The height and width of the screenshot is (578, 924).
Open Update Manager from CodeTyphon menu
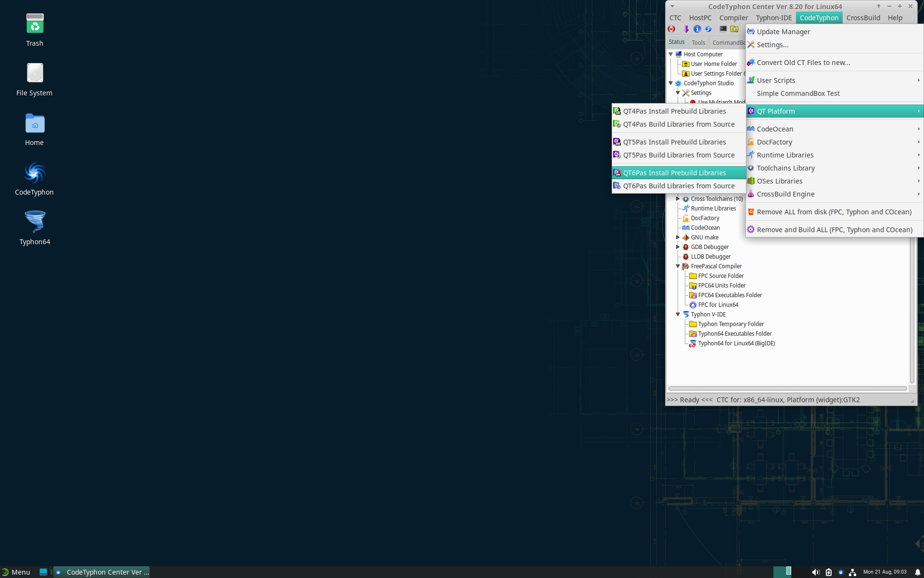click(x=834, y=32)
